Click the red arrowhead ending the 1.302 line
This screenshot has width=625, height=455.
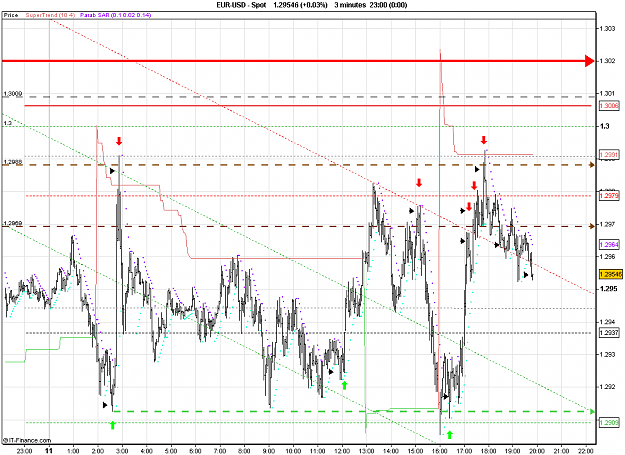coord(590,61)
